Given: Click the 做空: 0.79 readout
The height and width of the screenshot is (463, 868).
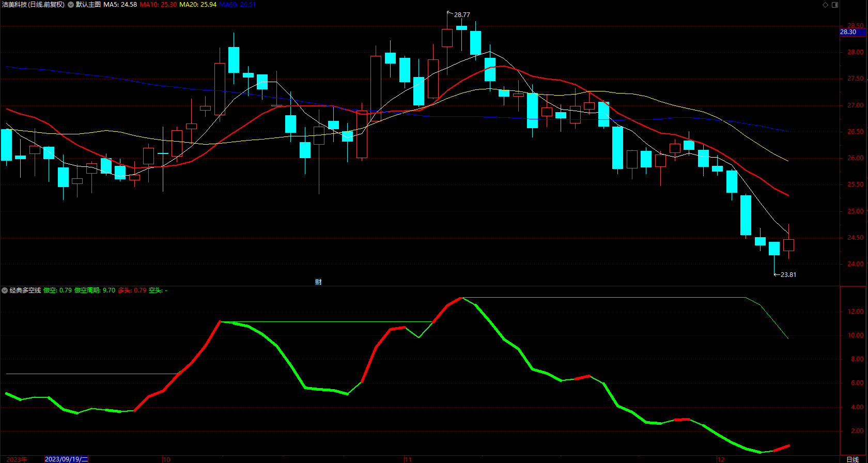Looking at the screenshot, I should point(58,290).
